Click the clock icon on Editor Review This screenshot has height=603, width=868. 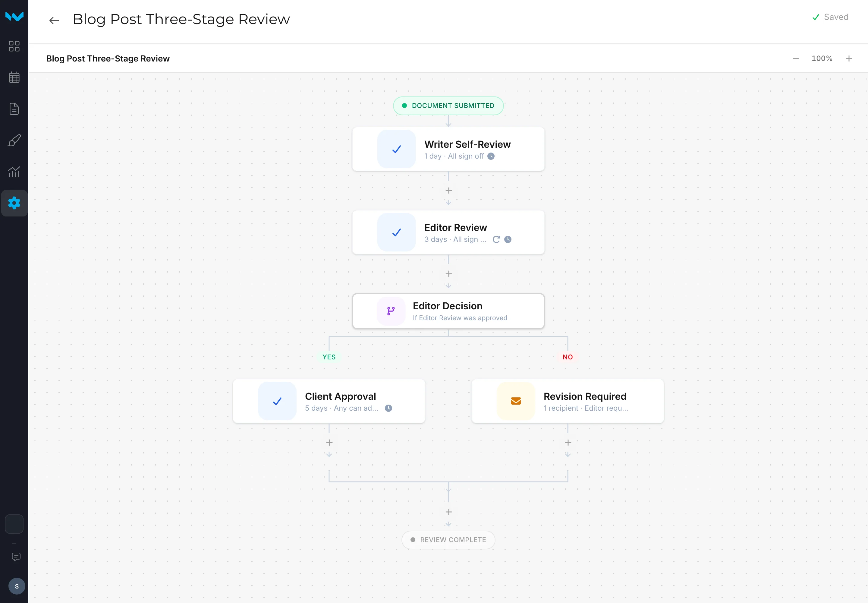click(508, 239)
